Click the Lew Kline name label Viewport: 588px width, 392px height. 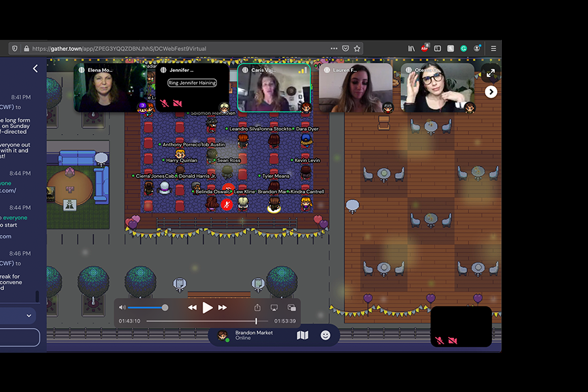pos(244,191)
